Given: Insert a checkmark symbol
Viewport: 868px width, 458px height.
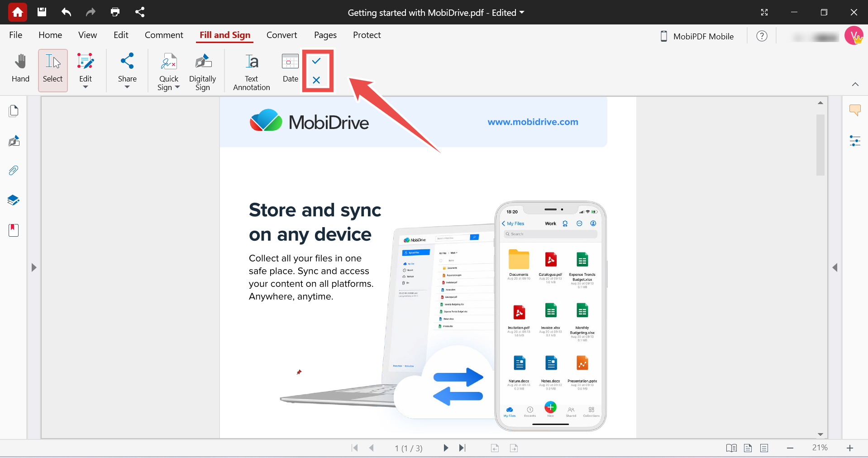Looking at the screenshot, I should click(x=316, y=61).
